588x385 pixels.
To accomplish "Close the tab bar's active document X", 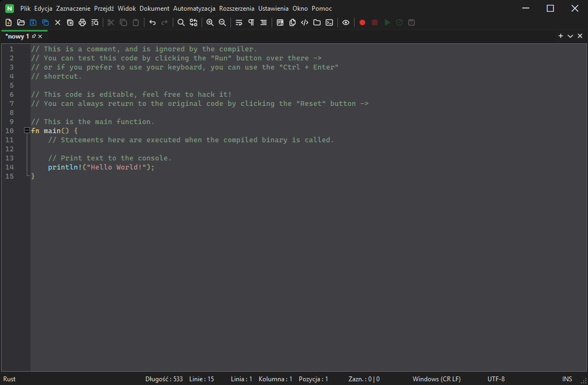I will tap(580, 36).
